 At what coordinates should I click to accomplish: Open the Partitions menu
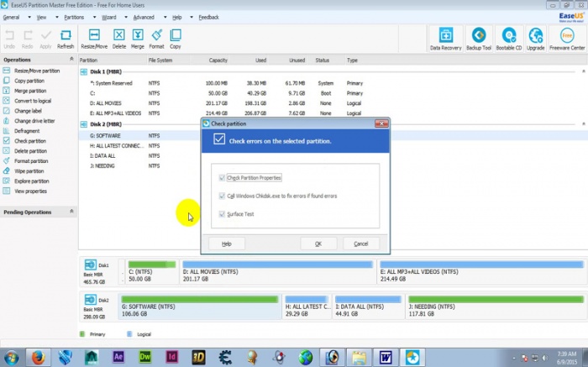pyautogui.click(x=75, y=17)
